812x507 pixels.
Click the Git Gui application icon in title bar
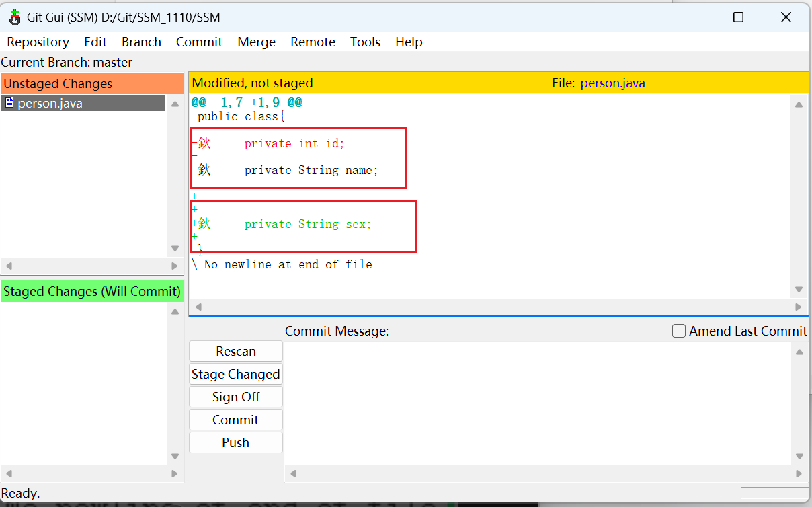click(x=14, y=17)
